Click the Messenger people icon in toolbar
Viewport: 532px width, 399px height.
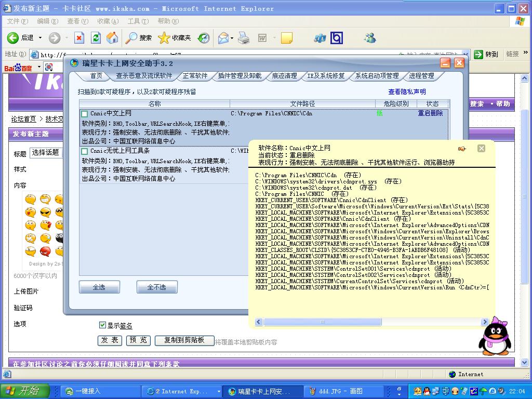click(369, 37)
